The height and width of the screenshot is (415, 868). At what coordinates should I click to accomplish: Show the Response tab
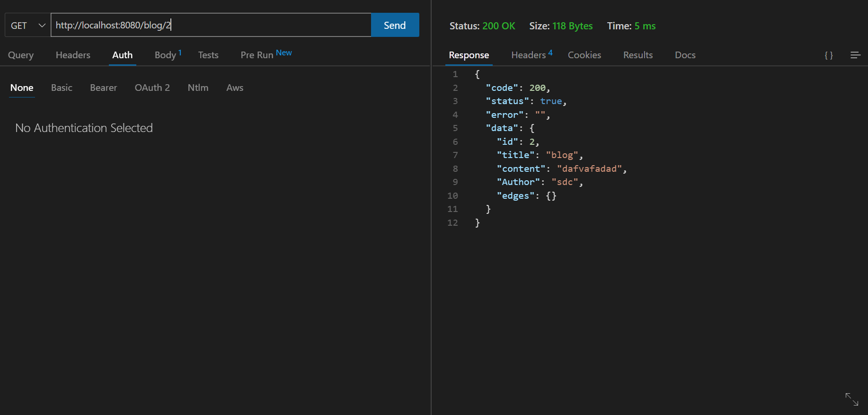pos(469,55)
